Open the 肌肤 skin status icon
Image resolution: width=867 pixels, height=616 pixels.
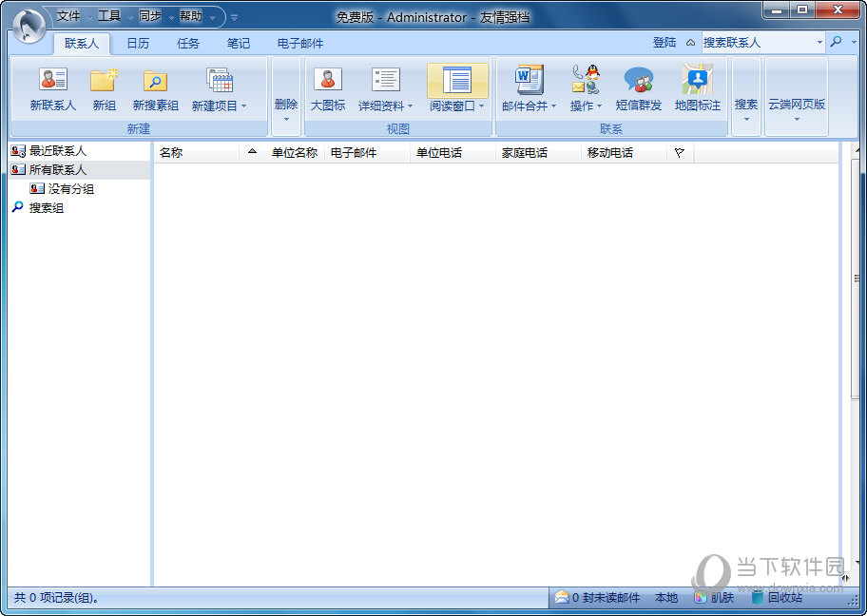click(701, 597)
